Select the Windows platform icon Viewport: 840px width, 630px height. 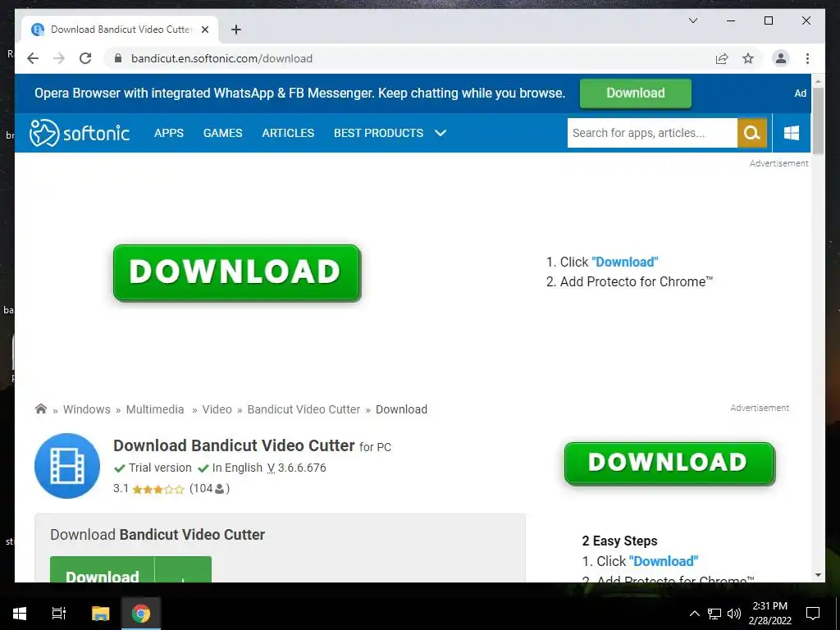(x=792, y=133)
